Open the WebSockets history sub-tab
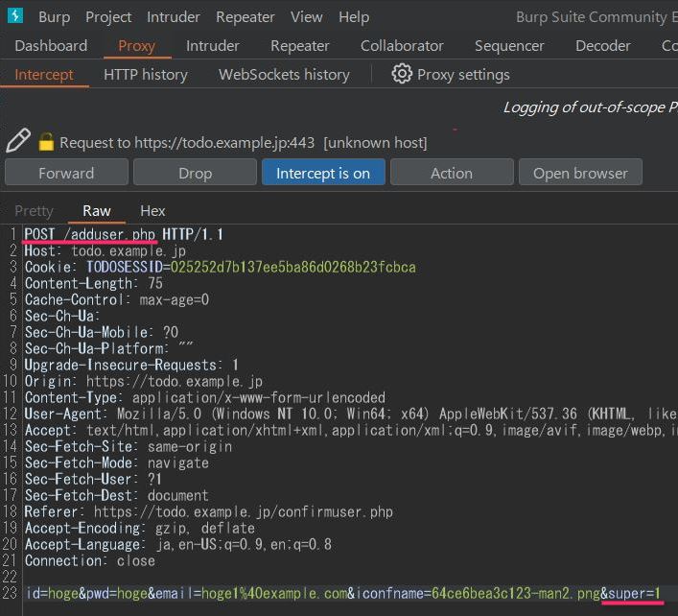The image size is (678, 616). pos(284,75)
